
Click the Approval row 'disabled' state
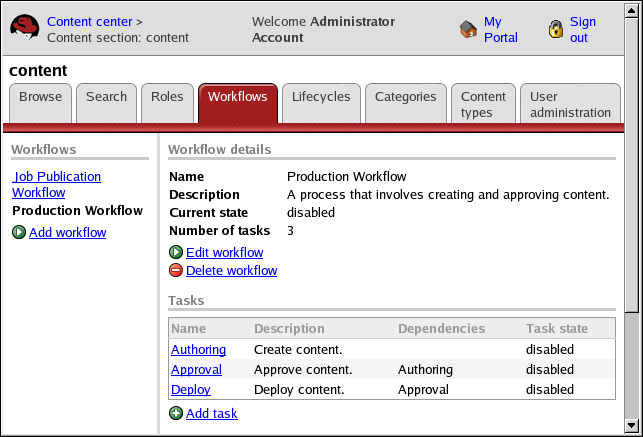550,369
